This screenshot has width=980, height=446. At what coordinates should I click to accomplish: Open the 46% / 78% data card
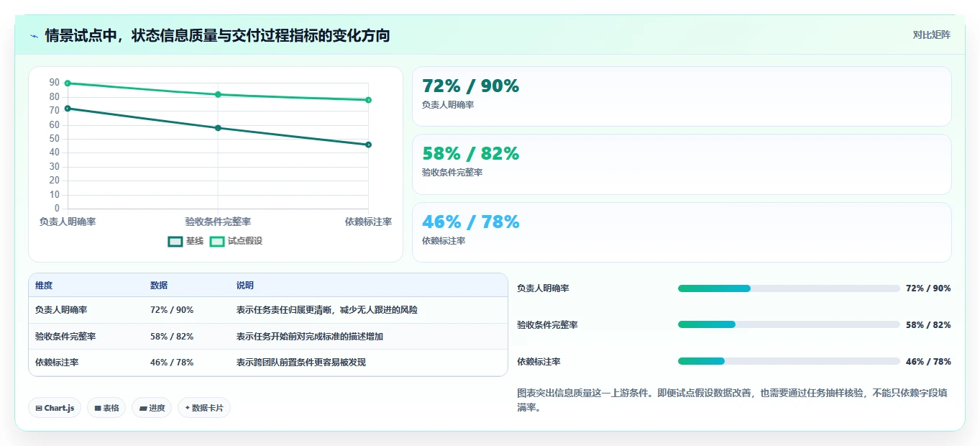pos(682,232)
